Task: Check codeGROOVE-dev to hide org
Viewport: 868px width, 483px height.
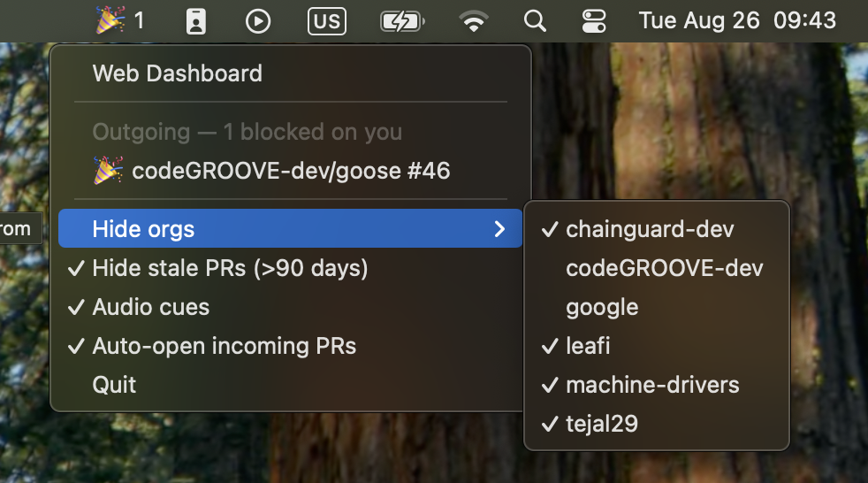Action: click(657, 268)
